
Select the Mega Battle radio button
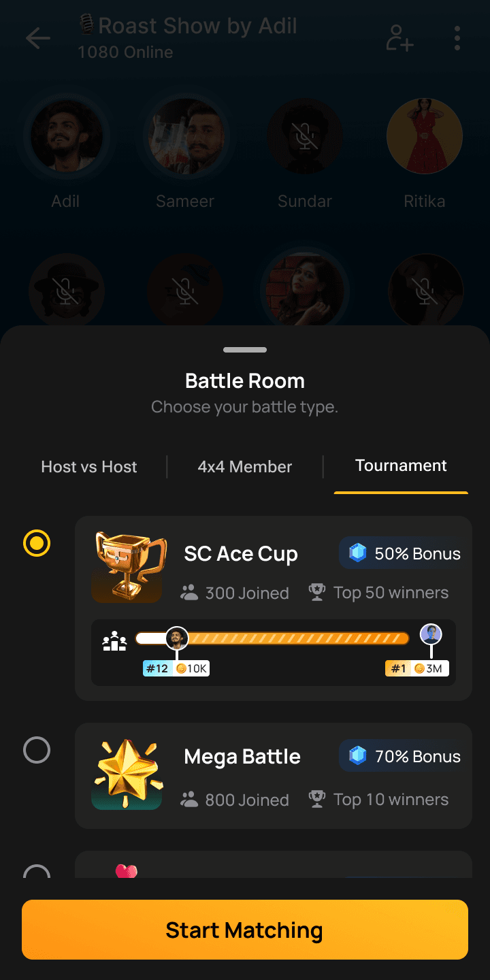click(37, 750)
